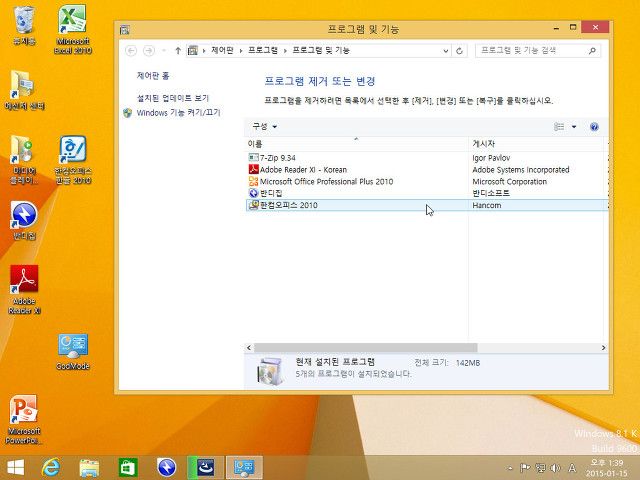Screen dimensions: 640x480
Task: Change the view layout icon
Action: pos(559,127)
